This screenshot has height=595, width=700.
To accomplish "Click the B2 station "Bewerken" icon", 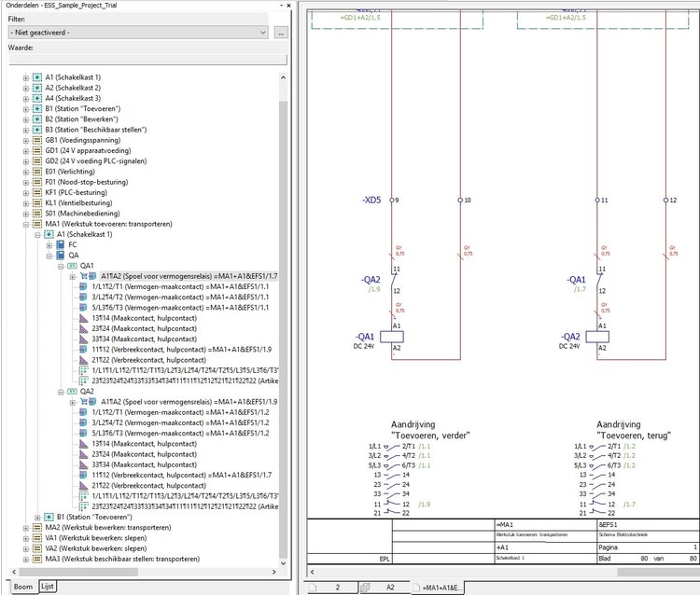I will (x=37, y=119).
